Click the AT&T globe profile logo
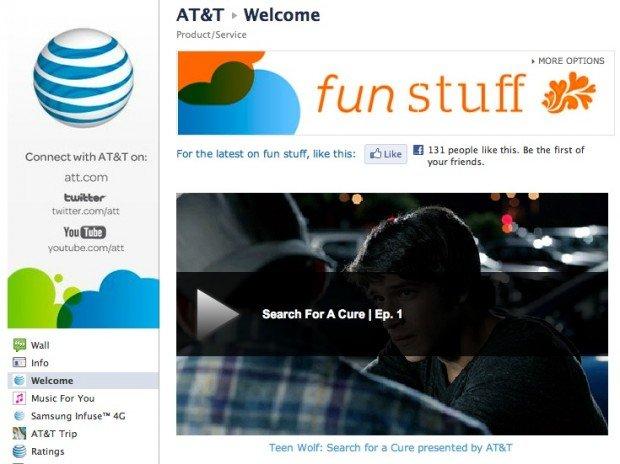 [83, 78]
